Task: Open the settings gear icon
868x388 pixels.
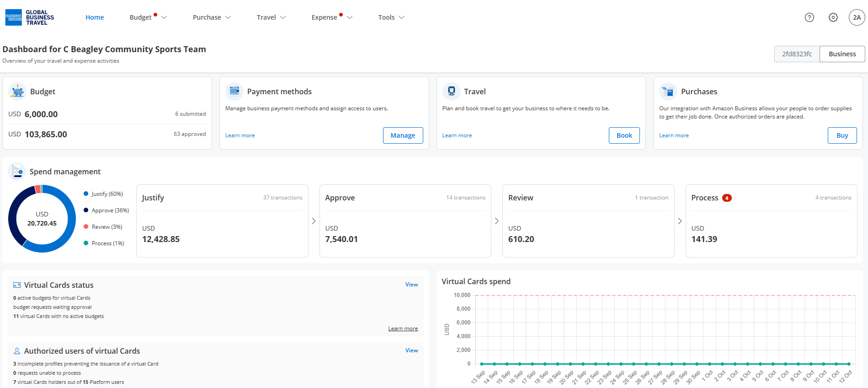Action: click(x=833, y=17)
